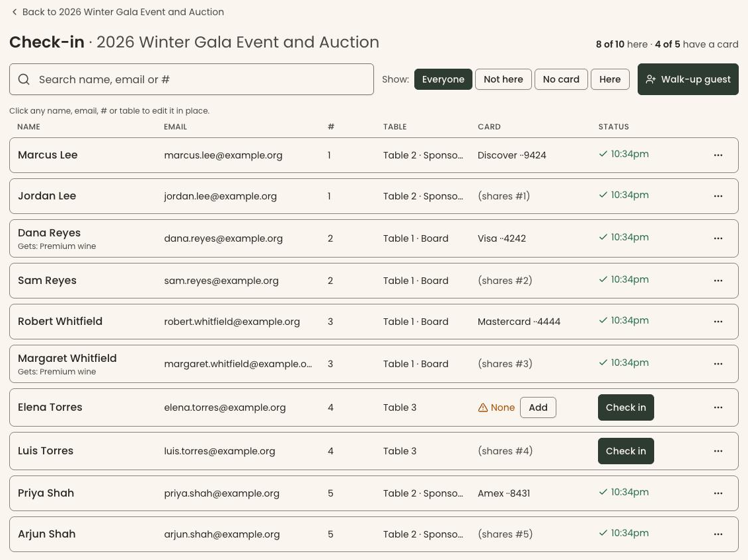Select the Everyone filter
Screen dimensions: 748x560
tap(443, 79)
